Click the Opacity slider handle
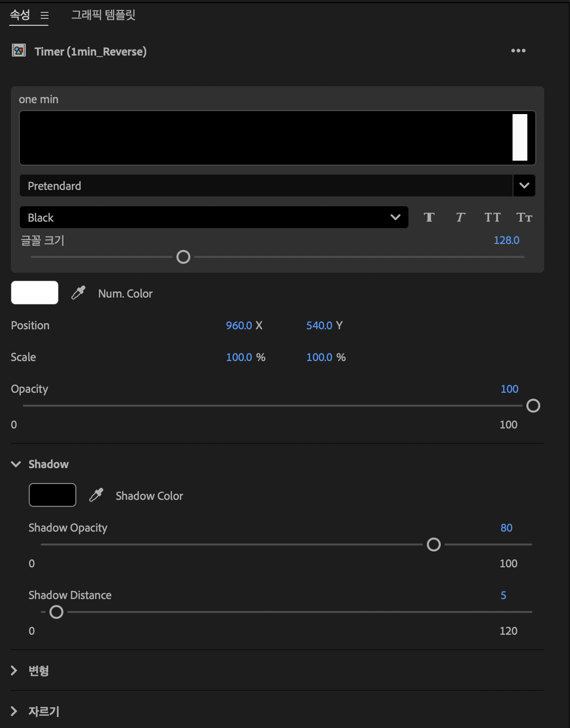This screenshot has height=728, width=570. point(533,406)
